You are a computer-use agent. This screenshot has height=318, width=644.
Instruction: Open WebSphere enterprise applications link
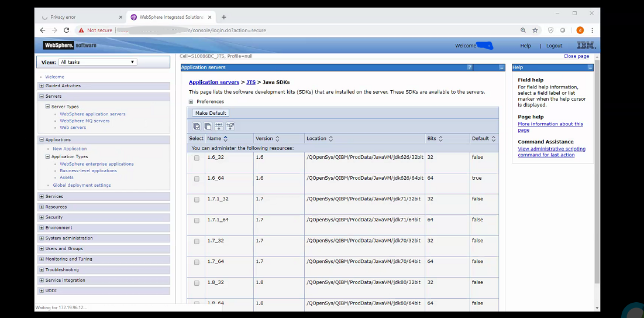[97, 164]
